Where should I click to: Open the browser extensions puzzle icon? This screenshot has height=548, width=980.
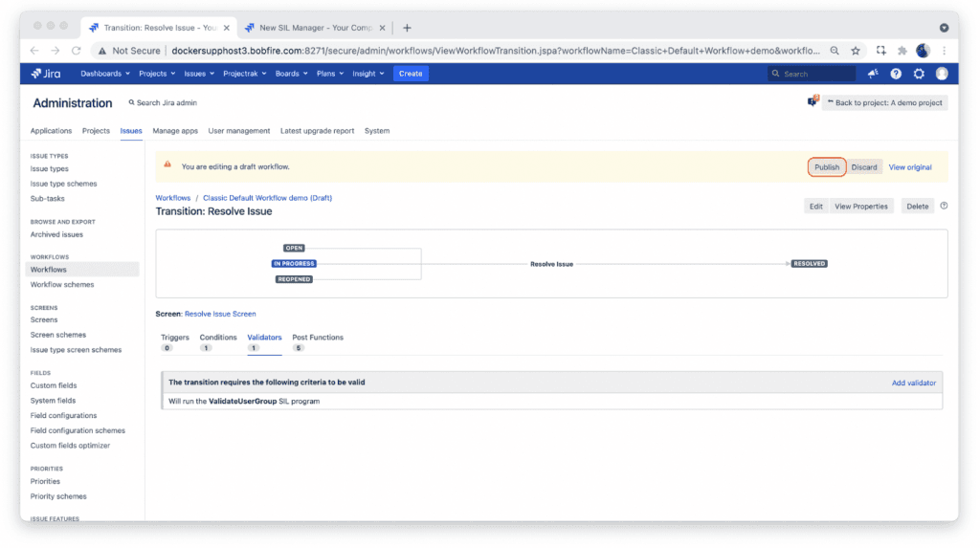click(x=902, y=51)
